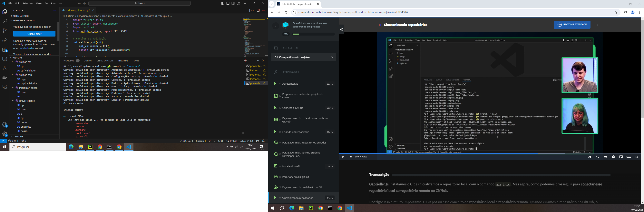Toggle theater mode on the Alura video
The height and width of the screenshot is (212, 644).
coord(629,157)
